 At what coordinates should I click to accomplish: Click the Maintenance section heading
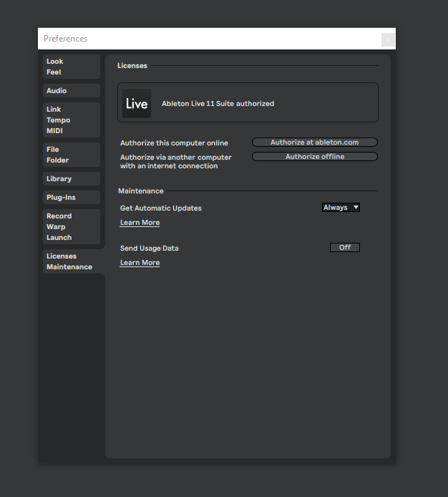(141, 190)
